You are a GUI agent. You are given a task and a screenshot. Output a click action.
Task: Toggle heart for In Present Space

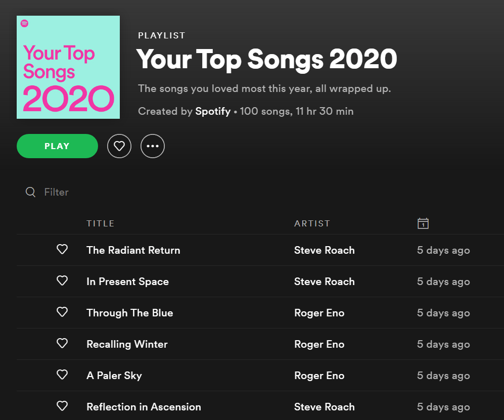click(62, 281)
